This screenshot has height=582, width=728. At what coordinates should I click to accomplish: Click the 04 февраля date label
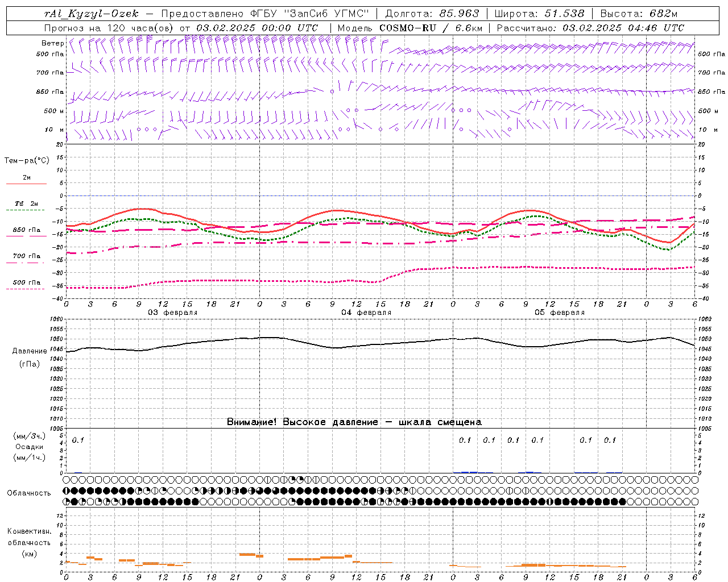(366, 313)
